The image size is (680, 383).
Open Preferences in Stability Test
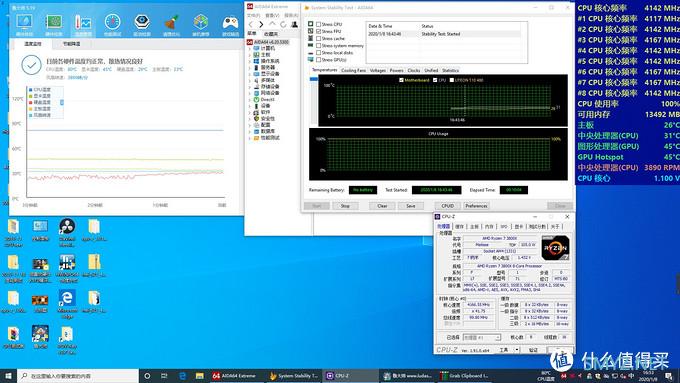(x=476, y=206)
